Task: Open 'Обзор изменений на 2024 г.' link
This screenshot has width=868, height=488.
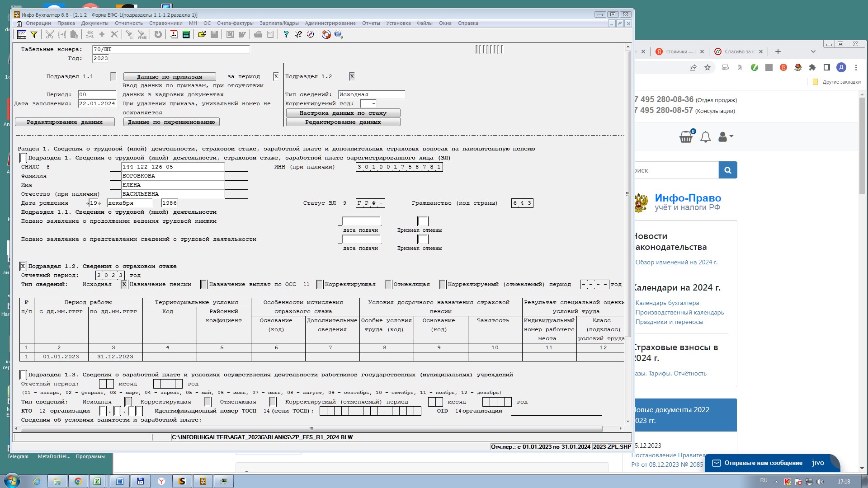Action: (x=676, y=262)
